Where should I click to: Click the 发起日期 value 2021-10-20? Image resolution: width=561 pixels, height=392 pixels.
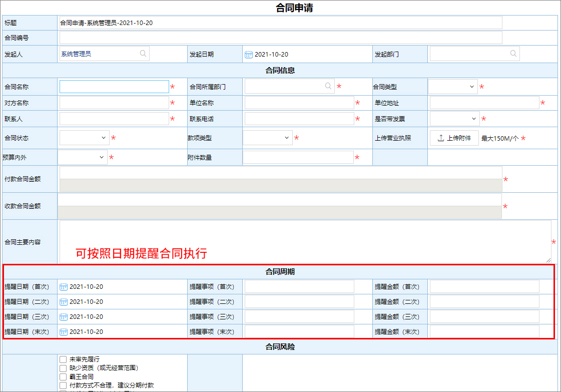[272, 55]
